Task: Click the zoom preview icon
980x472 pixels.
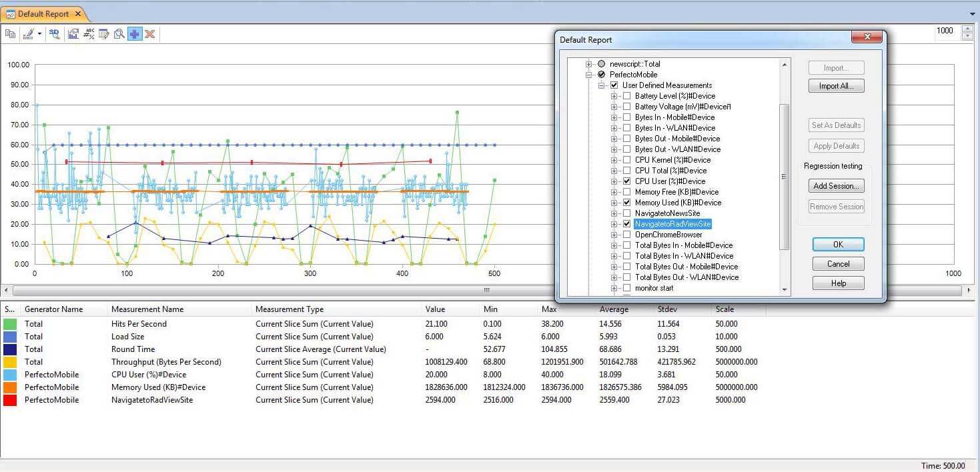Action: [119, 34]
